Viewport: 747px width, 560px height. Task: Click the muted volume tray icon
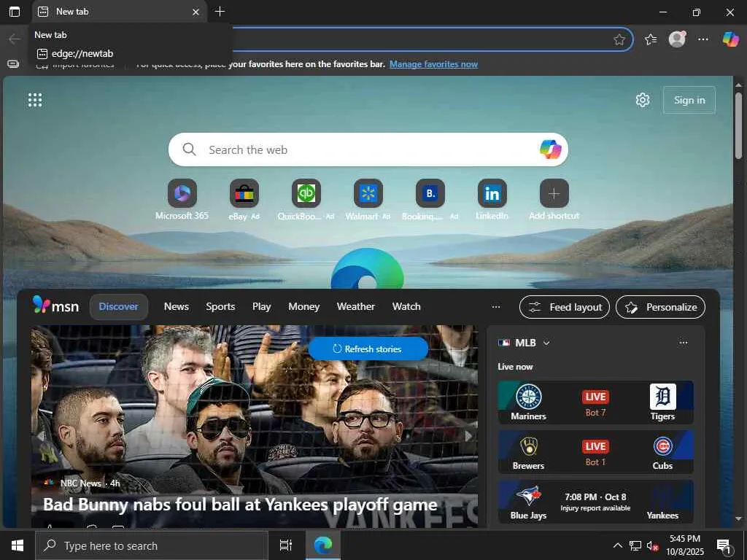coord(652,545)
